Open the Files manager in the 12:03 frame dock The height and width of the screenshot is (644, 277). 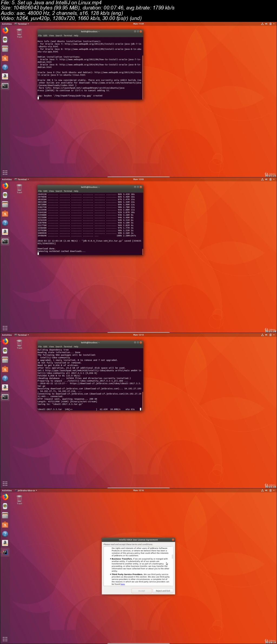pos(5,204)
